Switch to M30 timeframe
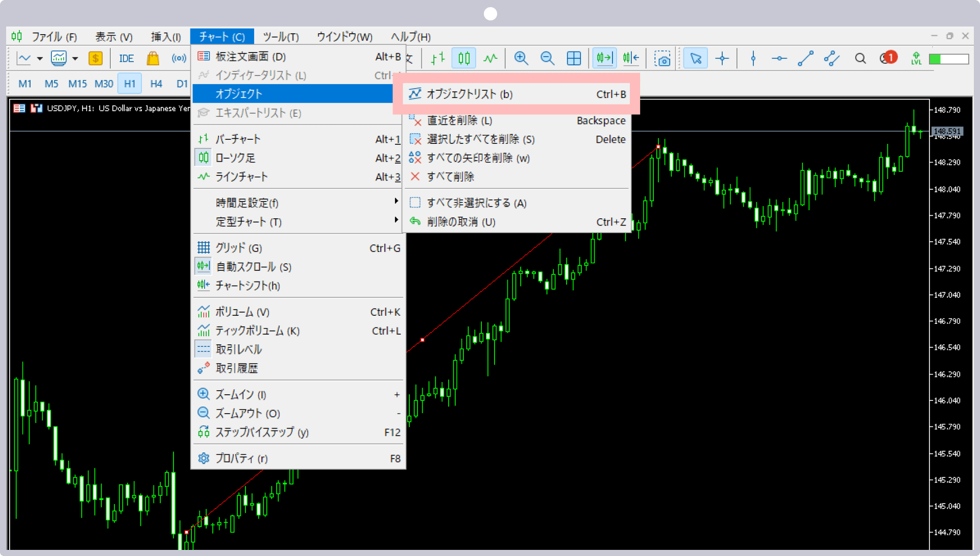Screen dimensions: 980x556 point(104,84)
